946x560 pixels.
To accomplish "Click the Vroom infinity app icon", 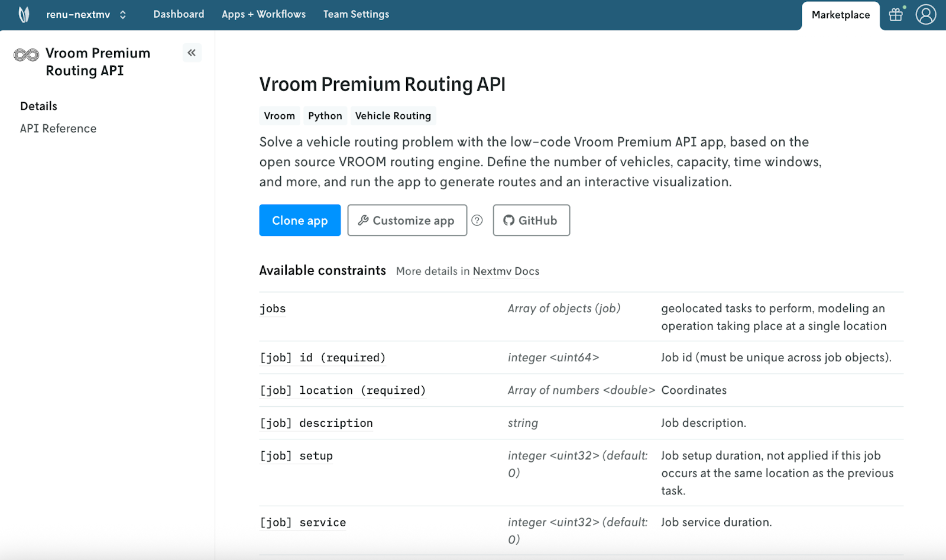I will [27, 56].
